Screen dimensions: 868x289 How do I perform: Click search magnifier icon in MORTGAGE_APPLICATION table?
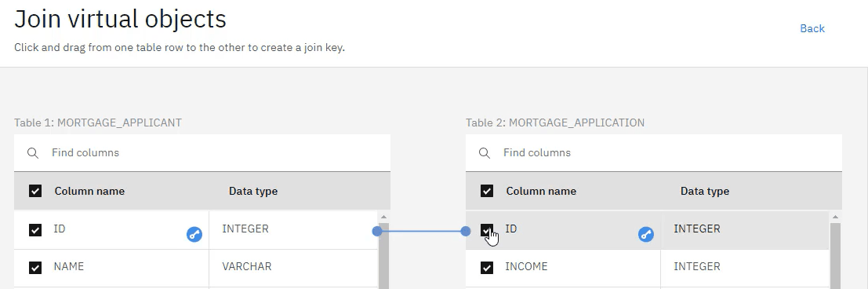[x=485, y=153]
